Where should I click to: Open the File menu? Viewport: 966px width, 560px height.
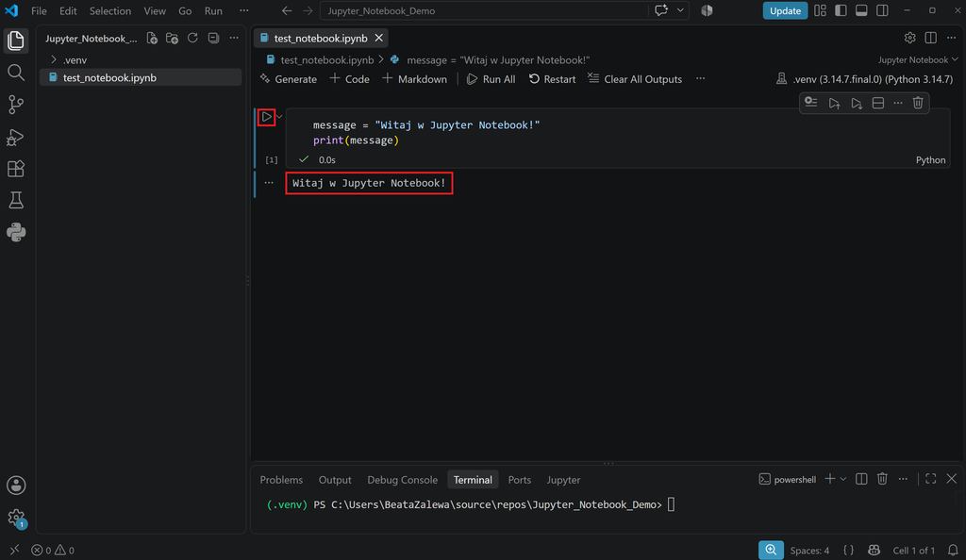39,10
